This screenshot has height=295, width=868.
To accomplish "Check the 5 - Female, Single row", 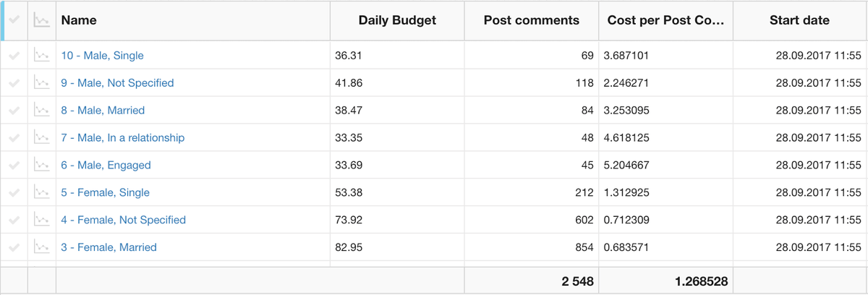I will 14,192.
